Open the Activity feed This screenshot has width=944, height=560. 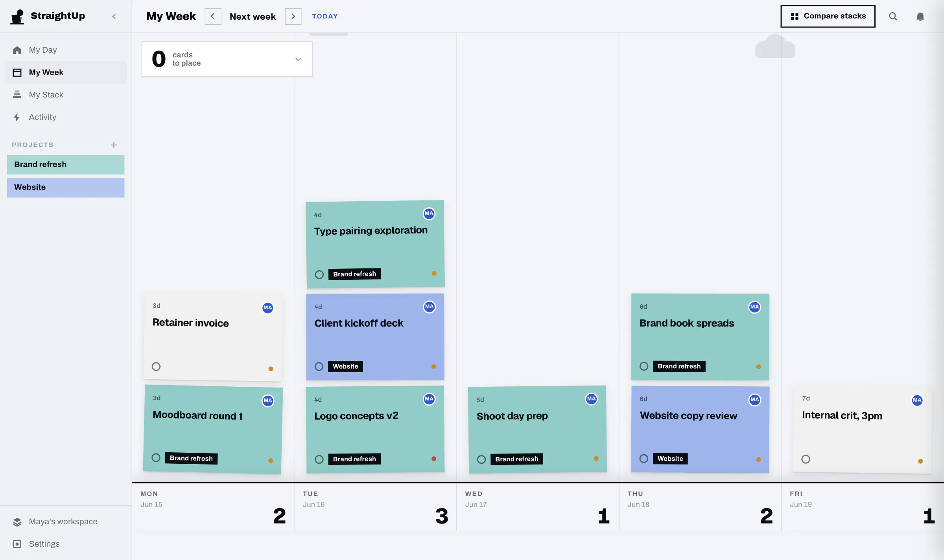[x=65, y=117]
